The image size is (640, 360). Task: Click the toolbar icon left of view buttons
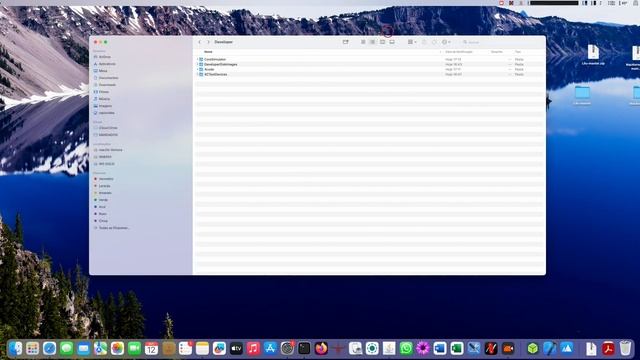point(345,42)
